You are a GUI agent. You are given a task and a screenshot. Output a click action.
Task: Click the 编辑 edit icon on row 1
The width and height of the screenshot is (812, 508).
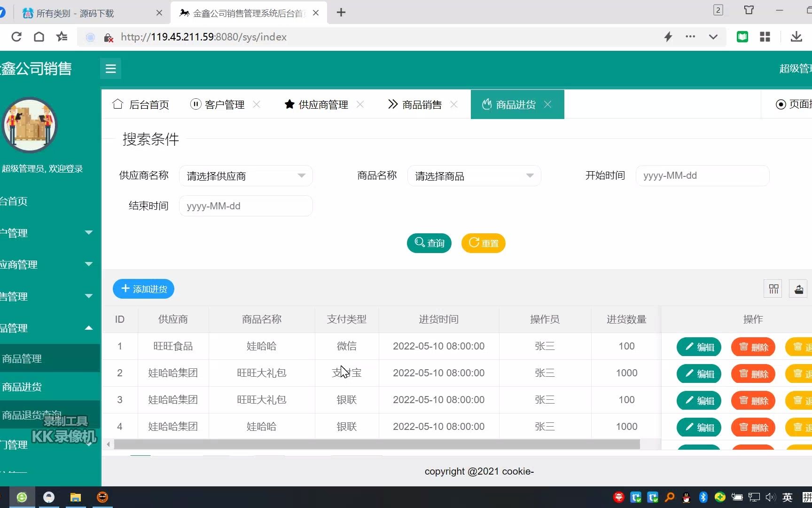coord(699,347)
